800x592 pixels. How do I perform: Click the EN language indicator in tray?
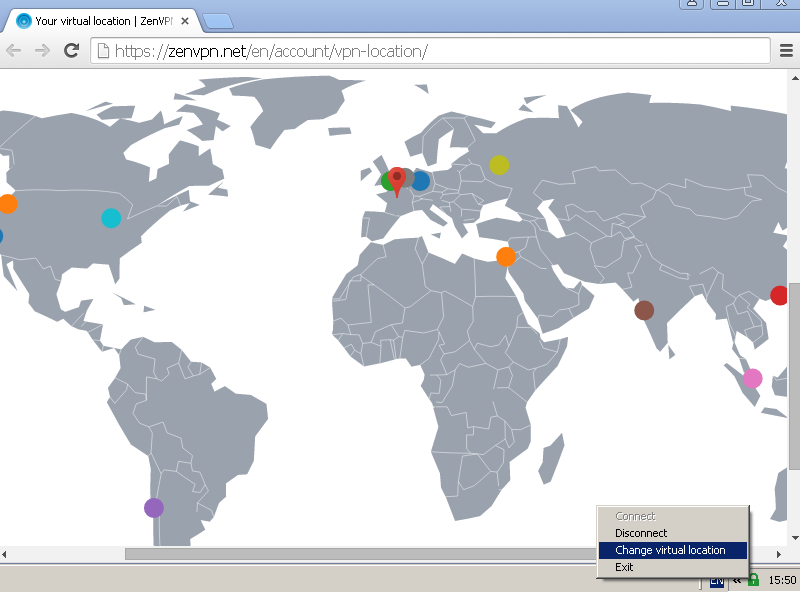[x=716, y=582]
